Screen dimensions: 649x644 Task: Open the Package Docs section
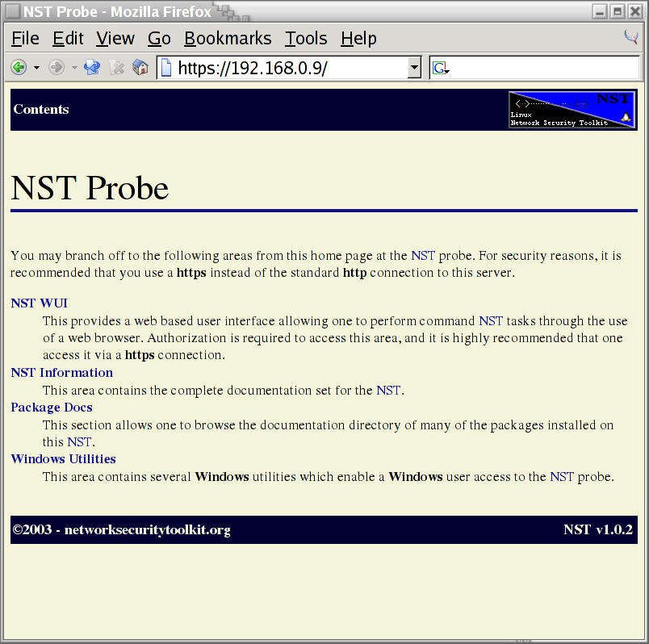pos(51,407)
